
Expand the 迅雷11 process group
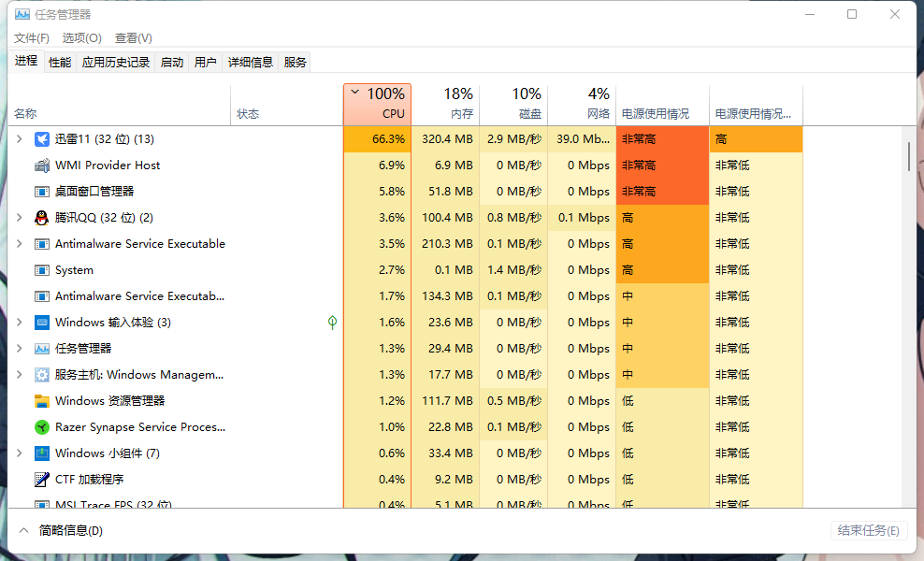pos(20,139)
